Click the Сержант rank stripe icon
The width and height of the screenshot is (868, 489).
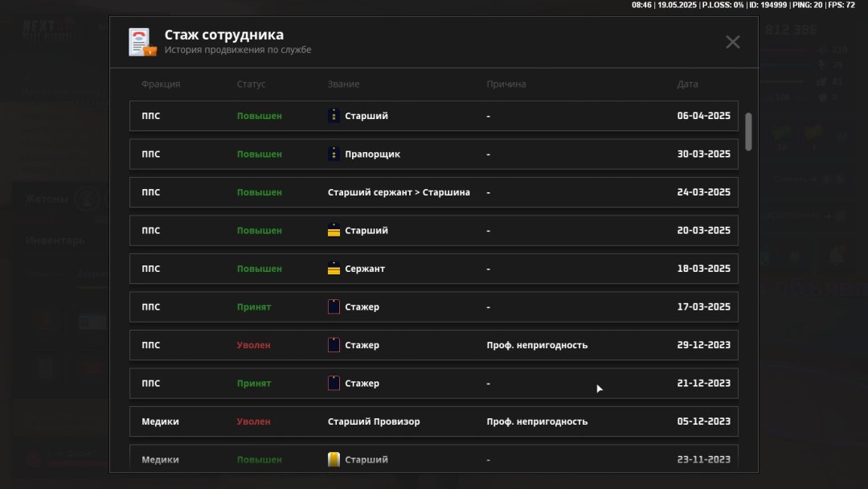334,269
